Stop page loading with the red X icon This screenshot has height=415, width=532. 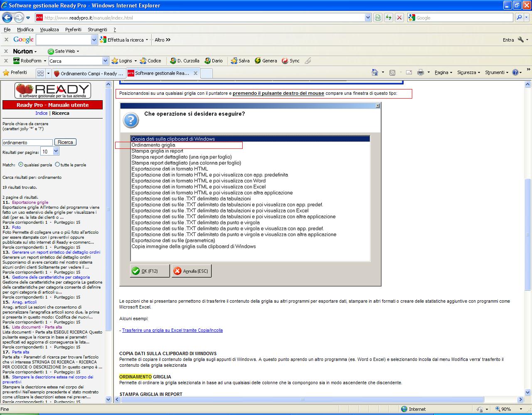tap(399, 17)
